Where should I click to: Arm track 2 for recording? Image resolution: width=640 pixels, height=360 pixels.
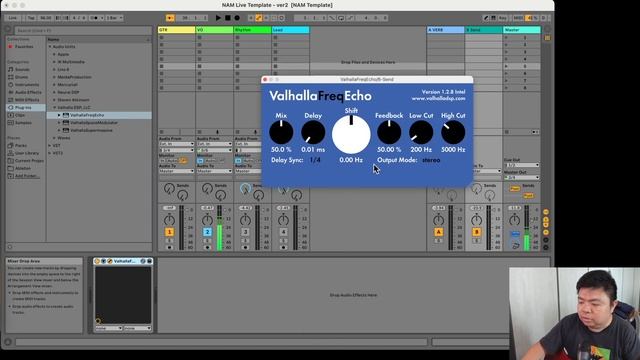tap(207, 247)
